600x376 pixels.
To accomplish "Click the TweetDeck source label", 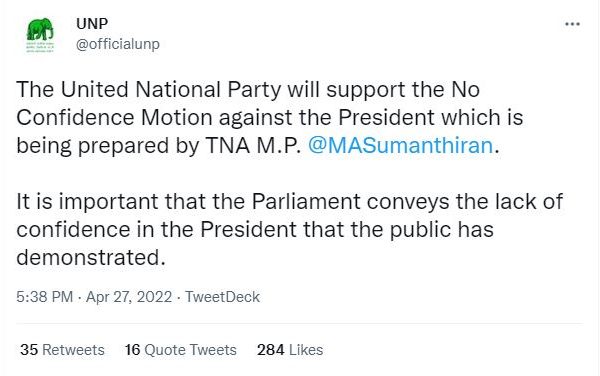I will (222, 297).
